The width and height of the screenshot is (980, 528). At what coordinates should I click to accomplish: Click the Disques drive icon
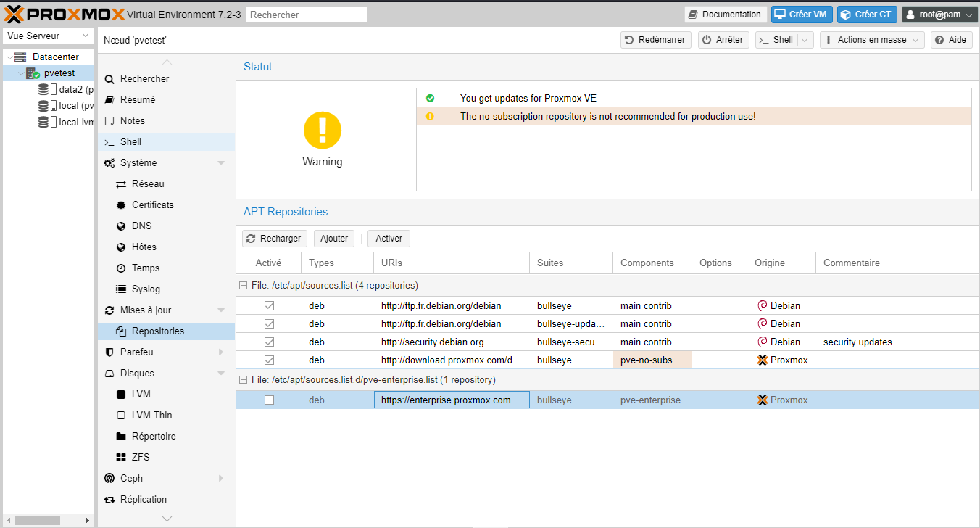point(109,374)
